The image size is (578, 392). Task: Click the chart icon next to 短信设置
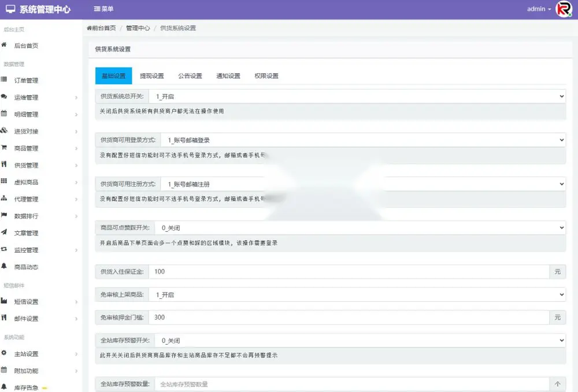(x=4, y=301)
